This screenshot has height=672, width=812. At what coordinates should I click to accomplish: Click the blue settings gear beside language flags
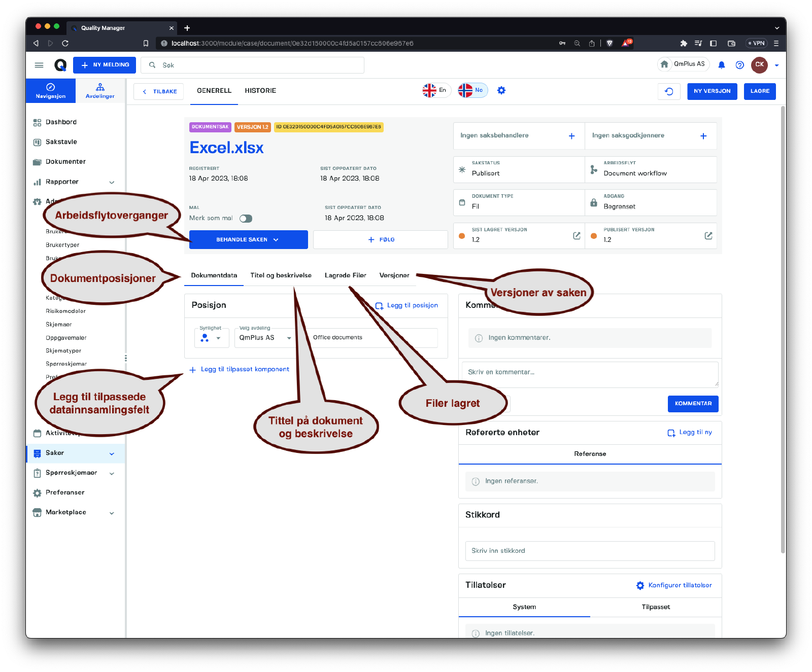(x=501, y=90)
